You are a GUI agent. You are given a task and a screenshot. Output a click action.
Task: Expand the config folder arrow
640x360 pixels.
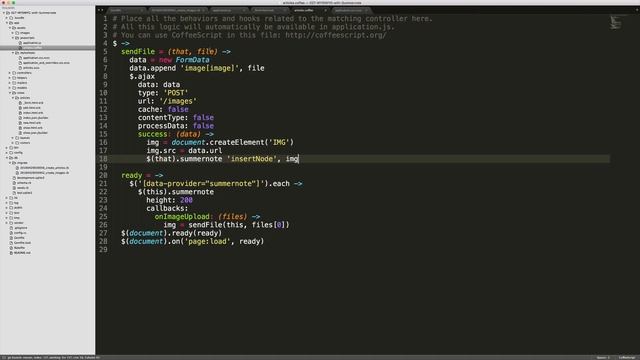tap(7, 153)
